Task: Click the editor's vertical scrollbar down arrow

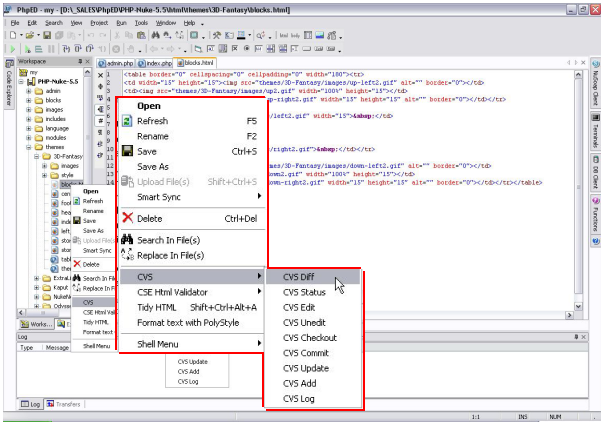Action: point(578,306)
